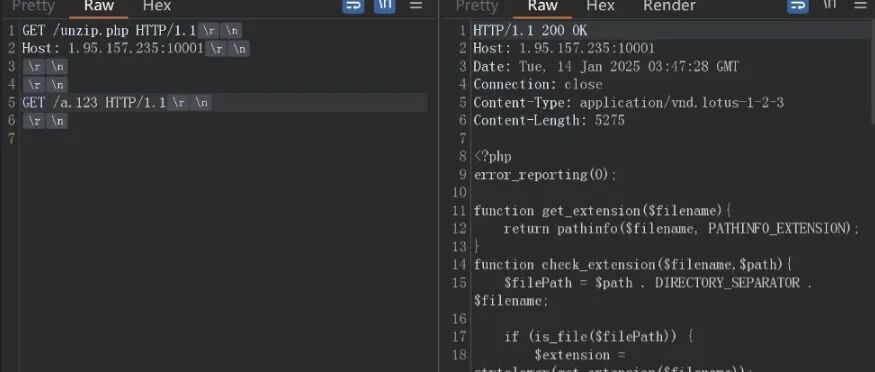875x372 pixels.
Task: Click Content-Length: 5275 header
Action: (x=549, y=120)
